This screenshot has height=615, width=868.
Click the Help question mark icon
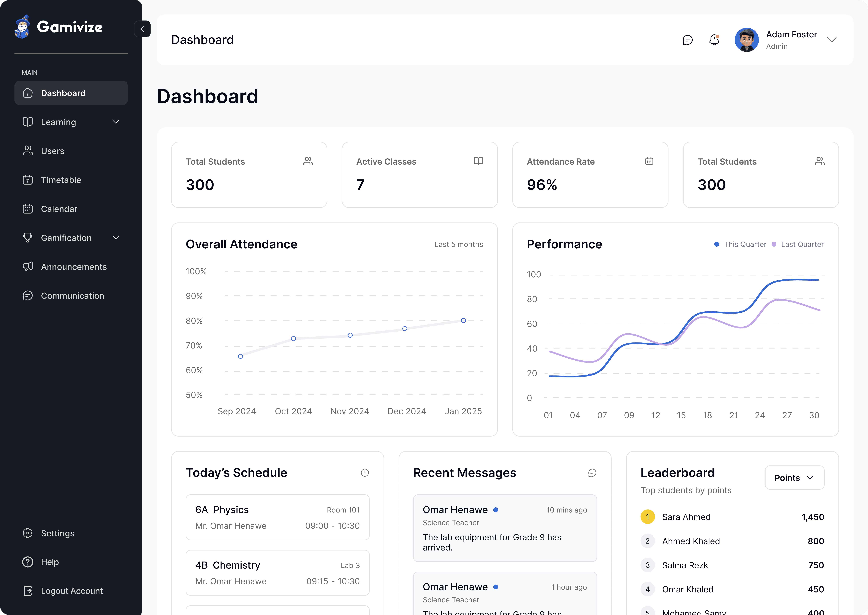point(28,562)
